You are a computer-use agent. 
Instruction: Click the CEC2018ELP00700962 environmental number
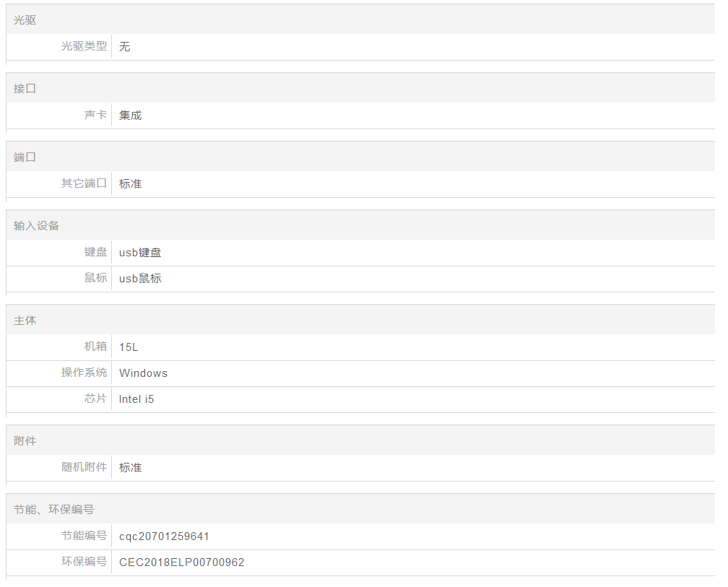[x=182, y=562]
